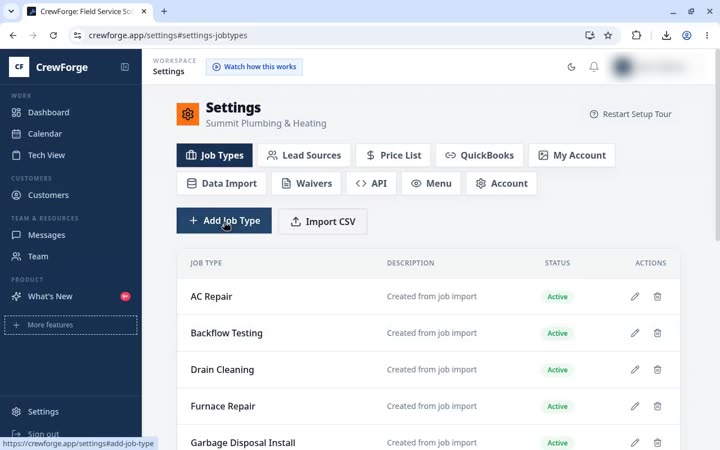Open browser extensions puzzle icon
This screenshot has width=720, height=450.
636,35
